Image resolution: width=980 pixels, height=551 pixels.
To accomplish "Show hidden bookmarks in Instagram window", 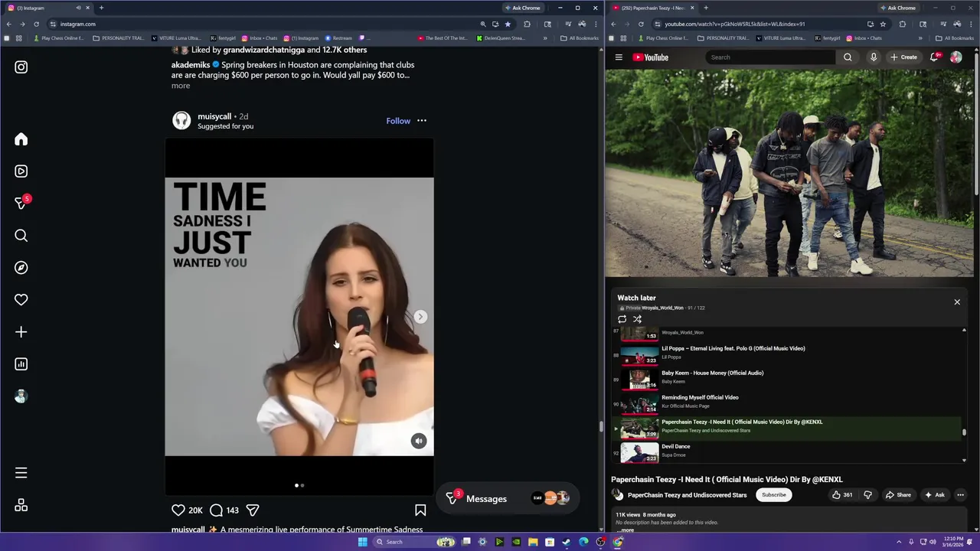I will (x=545, y=38).
